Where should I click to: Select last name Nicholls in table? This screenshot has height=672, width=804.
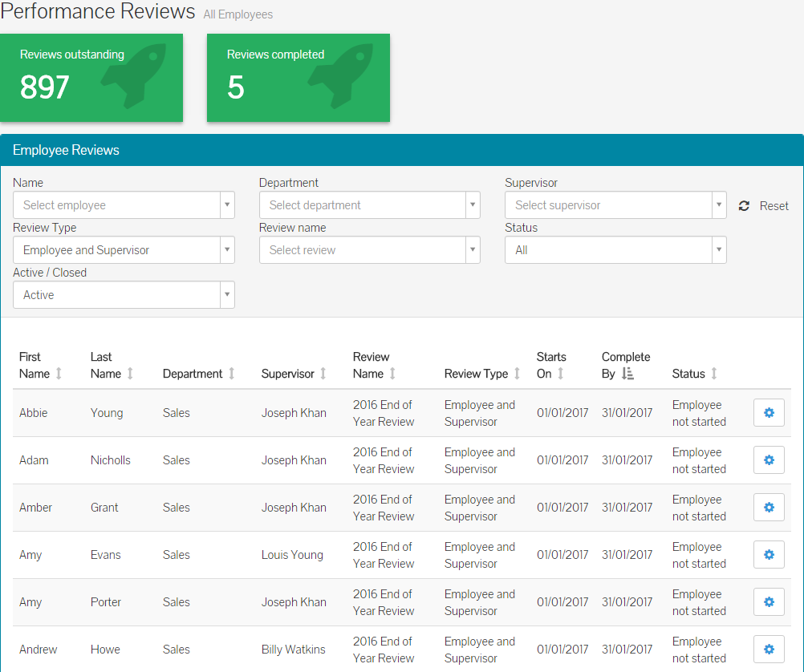pyautogui.click(x=110, y=459)
